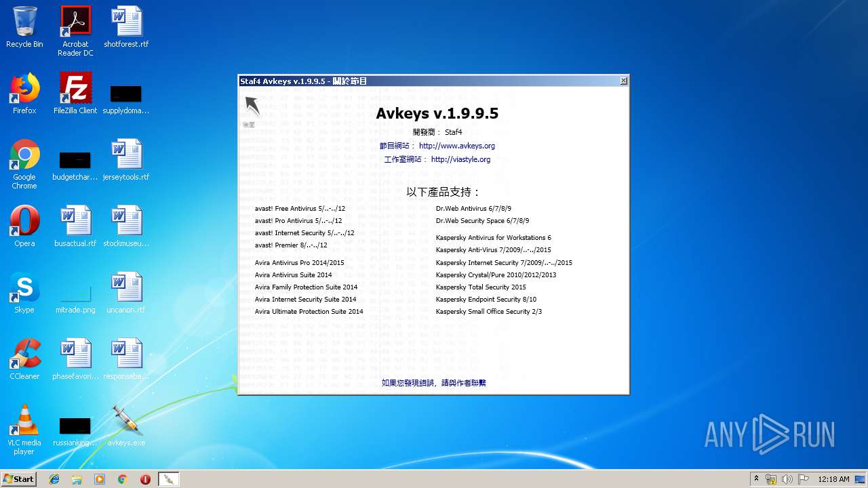Open uncanon.rtf document icon
Image resolution: width=868 pixels, height=488 pixels.
[x=126, y=293]
